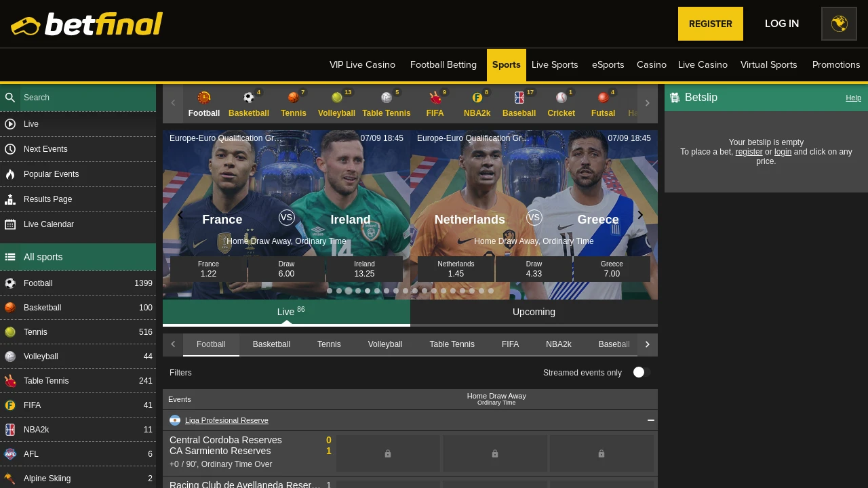
Task: Switch to the Live events tab
Action: coord(286,312)
